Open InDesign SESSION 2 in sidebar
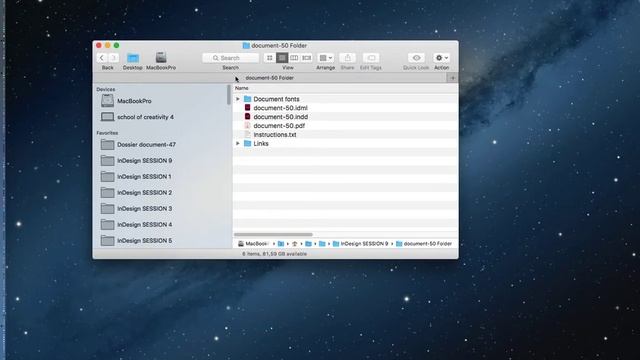 point(144,193)
